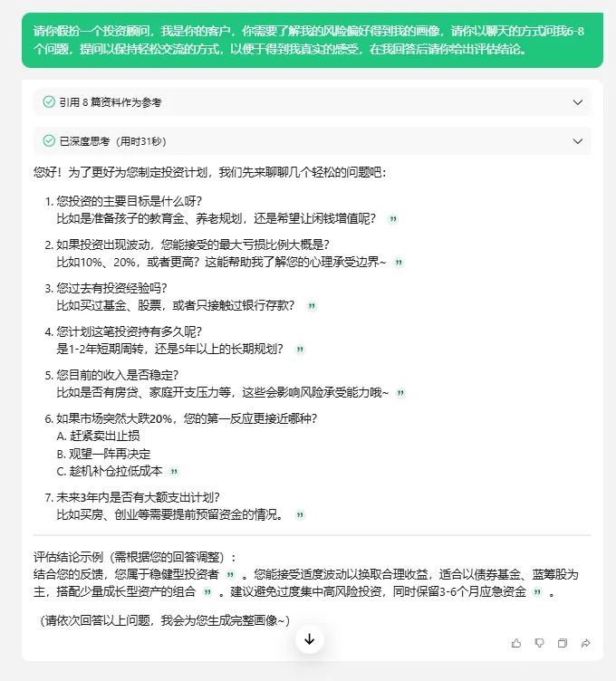
Task: Click the scroll-to-bottom arrow button
Action: [309, 639]
